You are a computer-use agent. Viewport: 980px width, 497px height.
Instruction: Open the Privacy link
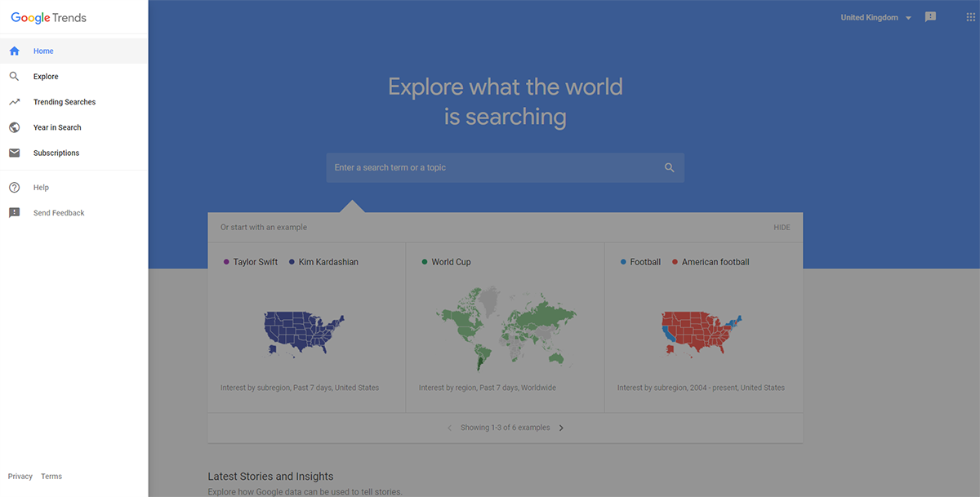20,477
